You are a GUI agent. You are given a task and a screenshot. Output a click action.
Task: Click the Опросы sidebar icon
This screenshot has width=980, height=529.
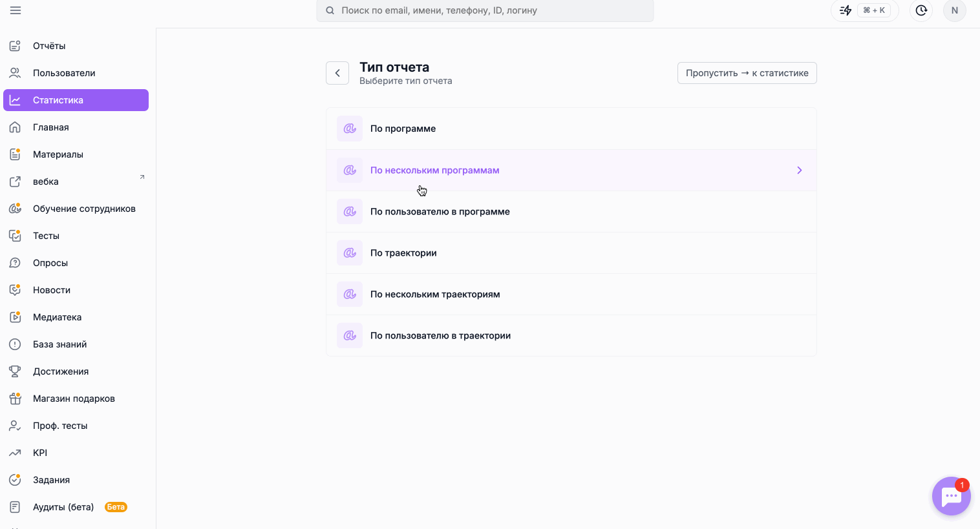pos(15,263)
